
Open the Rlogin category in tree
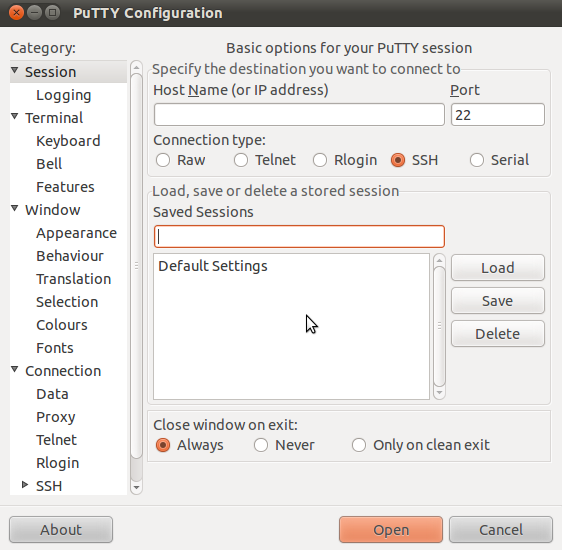pos(58,463)
